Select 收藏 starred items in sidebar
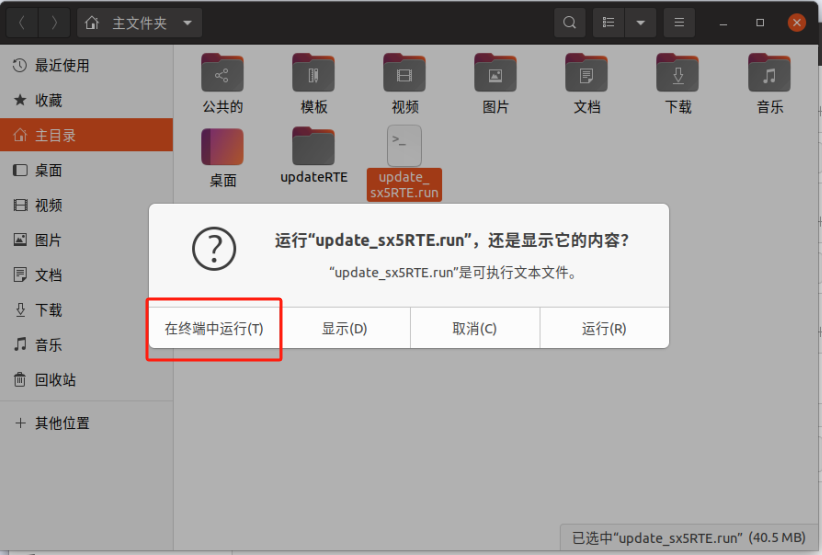Viewport: 822px width, 555px height. [x=48, y=100]
